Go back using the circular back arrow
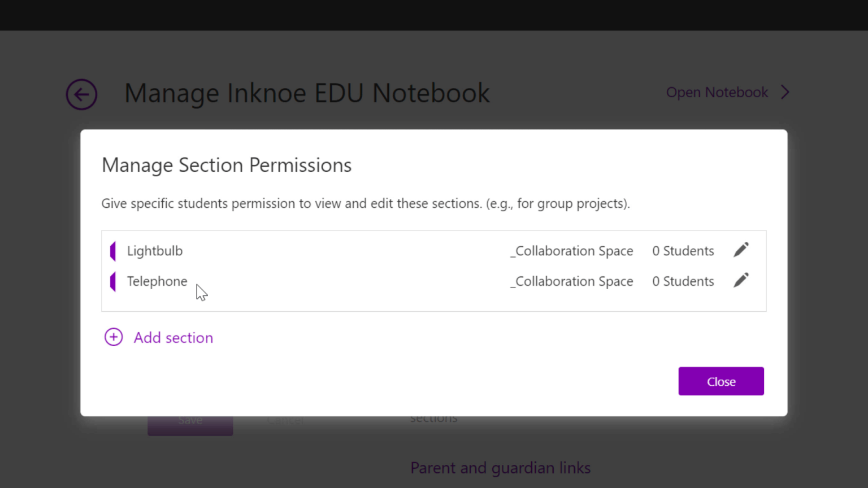868x488 pixels. [x=81, y=94]
